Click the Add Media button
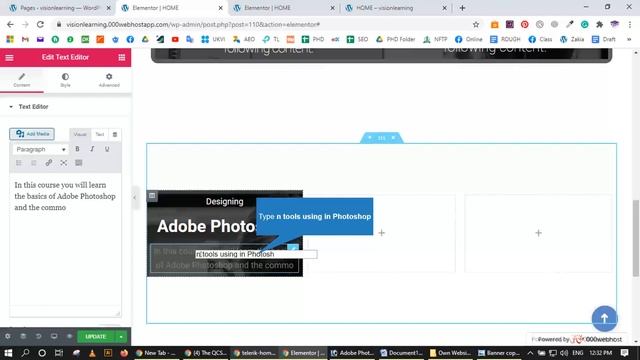This screenshot has width=640, height=360. click(x=32, y=134)
